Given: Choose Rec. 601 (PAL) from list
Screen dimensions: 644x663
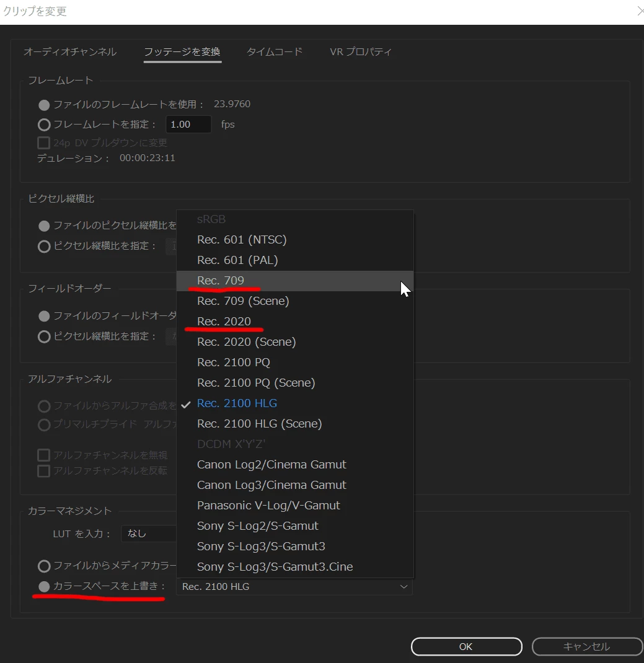Looking at the screenshot, I should click(x=295, y=260).
